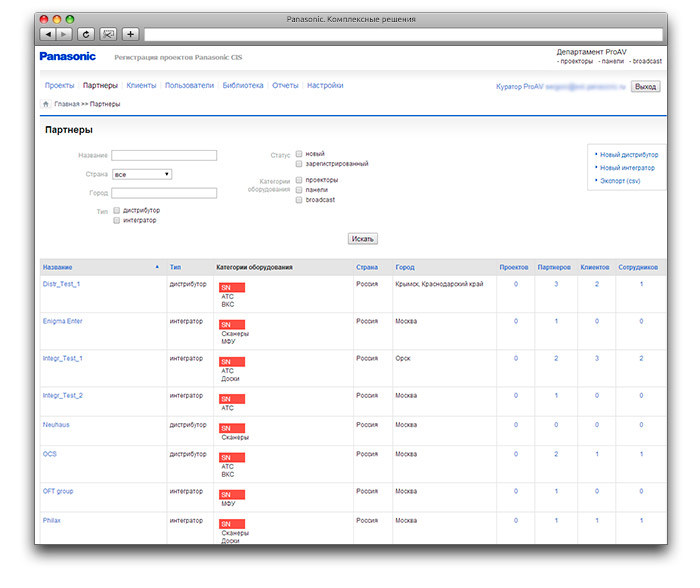Add a new tab with plus icon
Screen dimensions: 700x588
point(130,34)
